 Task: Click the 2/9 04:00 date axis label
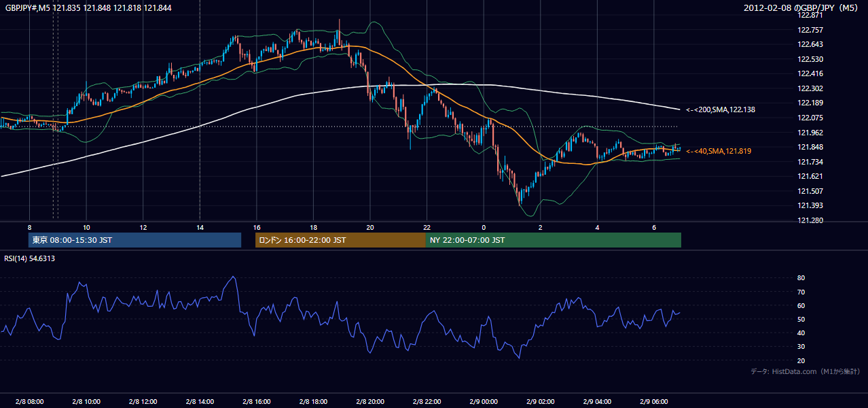pos(597,402)
